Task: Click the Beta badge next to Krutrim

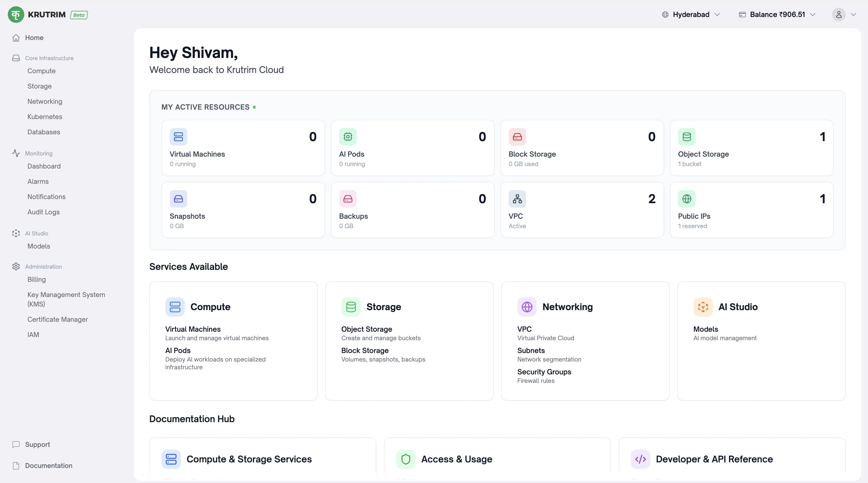Action: click(x=79, y=15)
